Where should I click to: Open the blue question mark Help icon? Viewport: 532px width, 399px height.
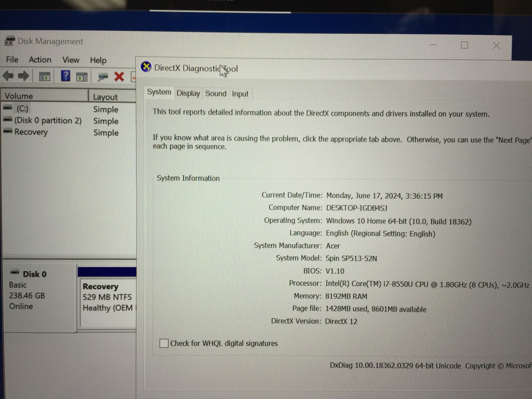66,76
